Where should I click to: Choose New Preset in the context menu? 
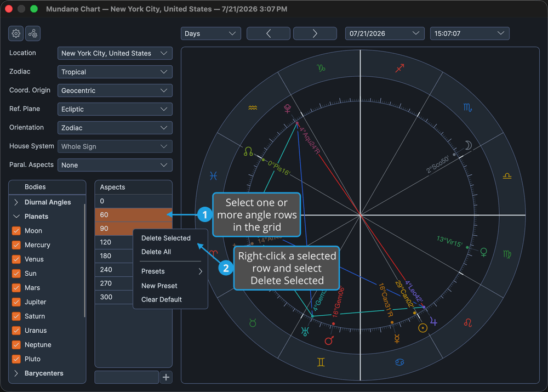coord(159,286)
